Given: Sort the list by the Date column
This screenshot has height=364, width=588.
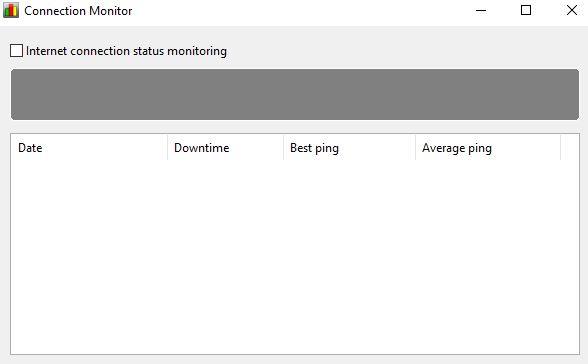Looking at the screenshot, I should tap(89, 148).
